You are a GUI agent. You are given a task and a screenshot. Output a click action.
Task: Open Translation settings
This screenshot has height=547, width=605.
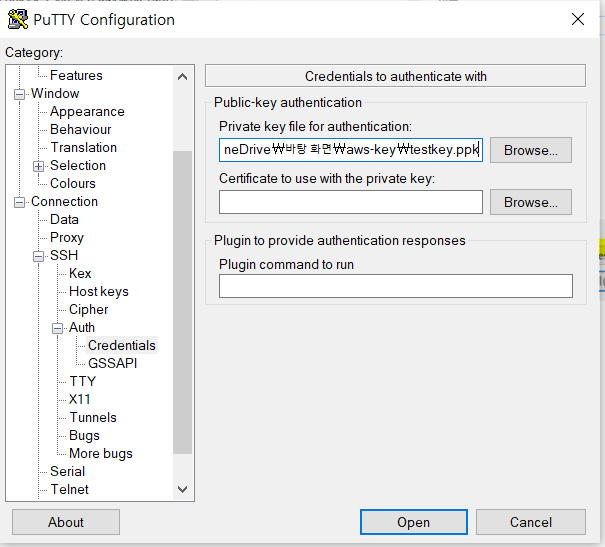pyautogui.click(x=83, y=147)
